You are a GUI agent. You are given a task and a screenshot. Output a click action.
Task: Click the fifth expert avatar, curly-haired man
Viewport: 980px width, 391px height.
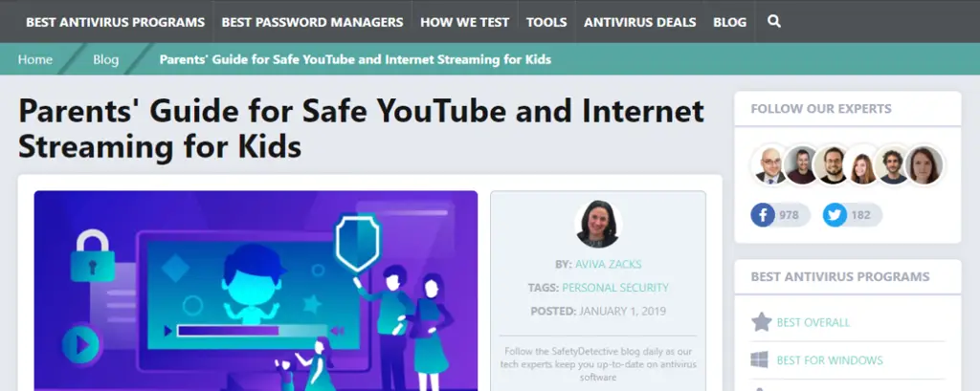pos(894,164)
